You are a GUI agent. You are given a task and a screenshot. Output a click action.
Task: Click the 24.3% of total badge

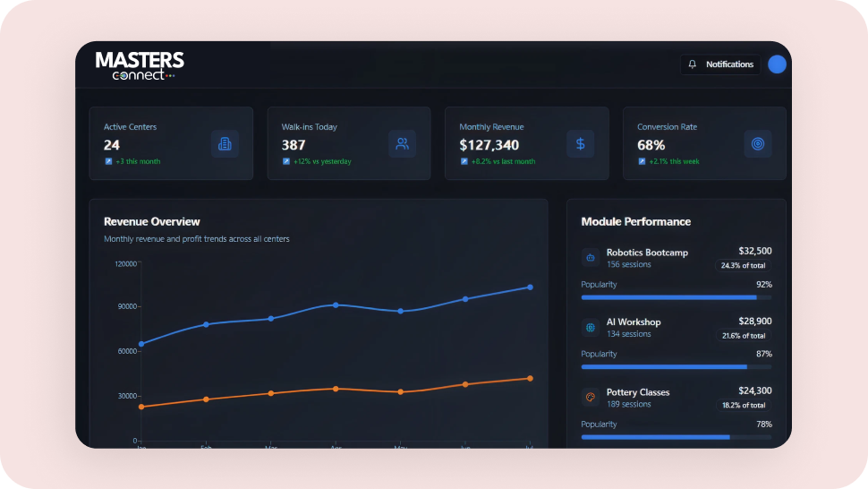tap(743, 266)
